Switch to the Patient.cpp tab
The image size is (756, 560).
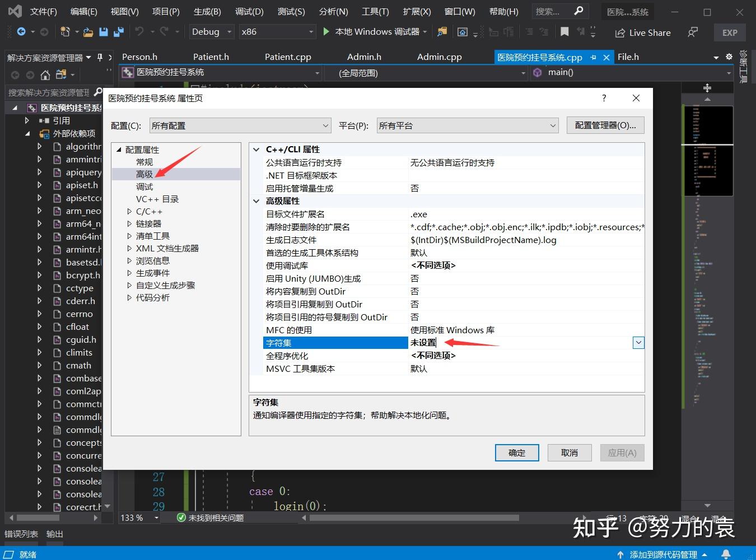click(x=288, y=57)
